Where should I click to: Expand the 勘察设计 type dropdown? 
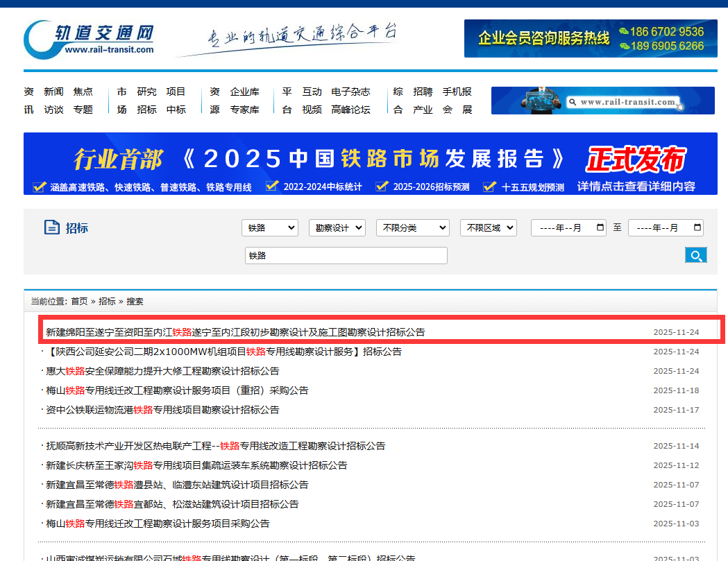coord(337,227)
